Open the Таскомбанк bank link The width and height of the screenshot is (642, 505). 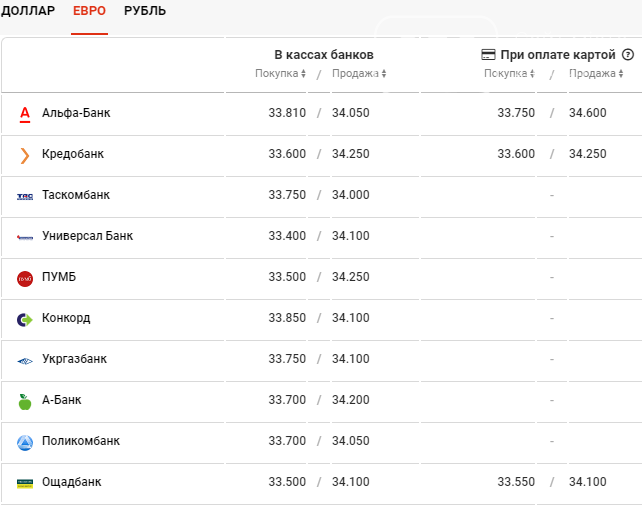(76, 195)
